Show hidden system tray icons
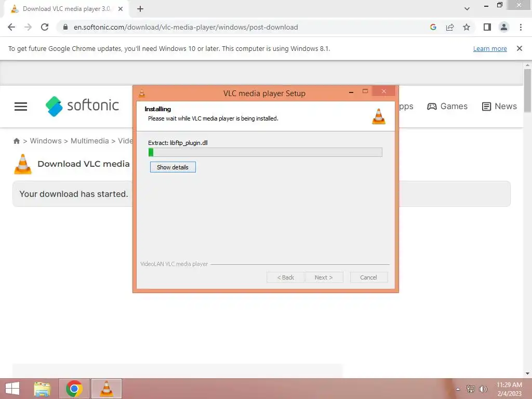The width and height of the screenshot is (532, 399). [458, 389]
